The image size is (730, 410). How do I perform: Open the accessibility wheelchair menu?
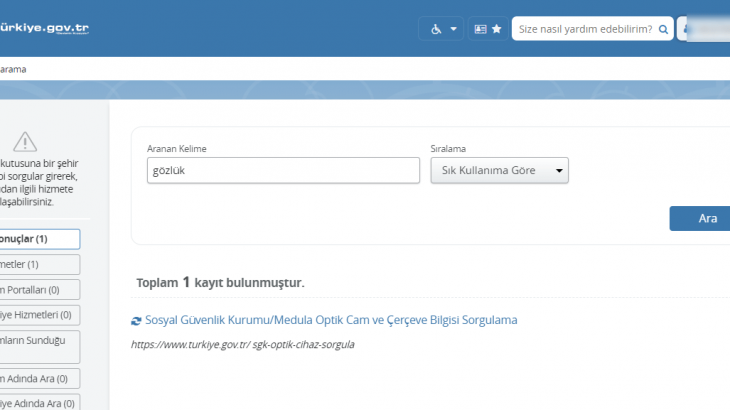pos(436,29)
